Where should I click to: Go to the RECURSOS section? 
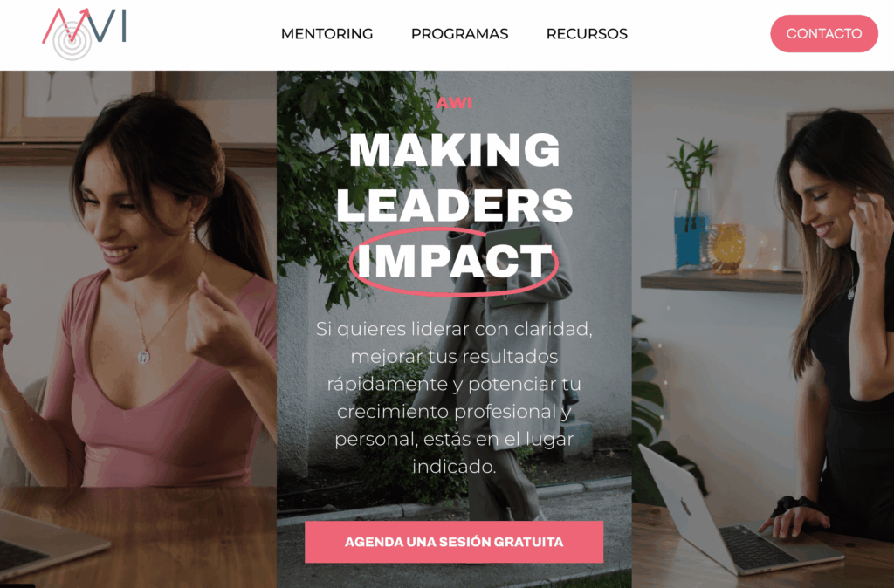click(x=587, y=34)
